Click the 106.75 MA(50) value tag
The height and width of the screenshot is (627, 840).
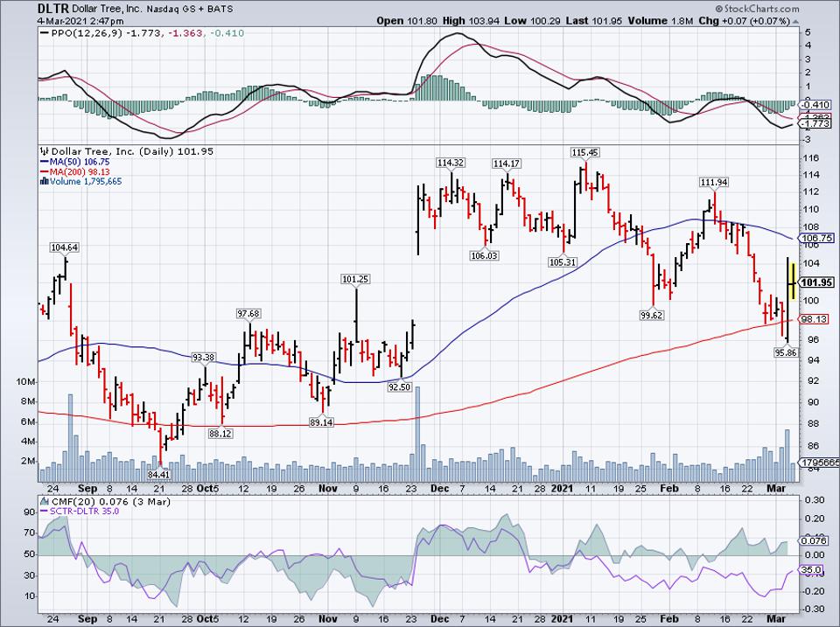tap(815, 238)
